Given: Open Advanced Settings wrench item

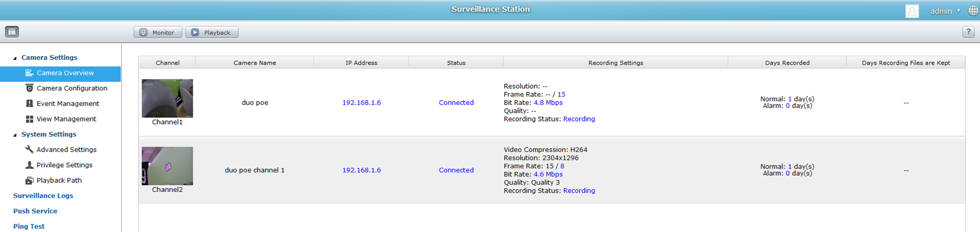Looking at the screenshot, I should point(61,150).
